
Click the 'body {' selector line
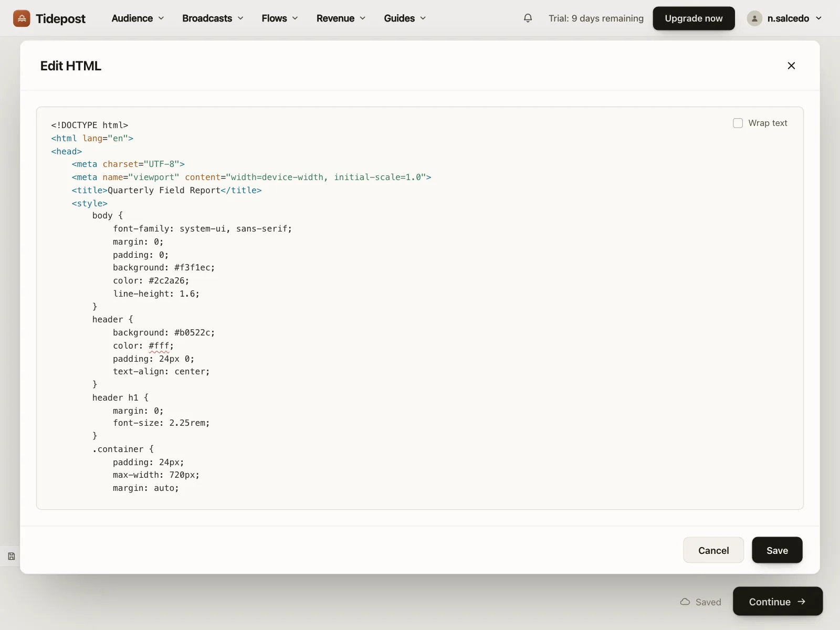tap(108, 215)
